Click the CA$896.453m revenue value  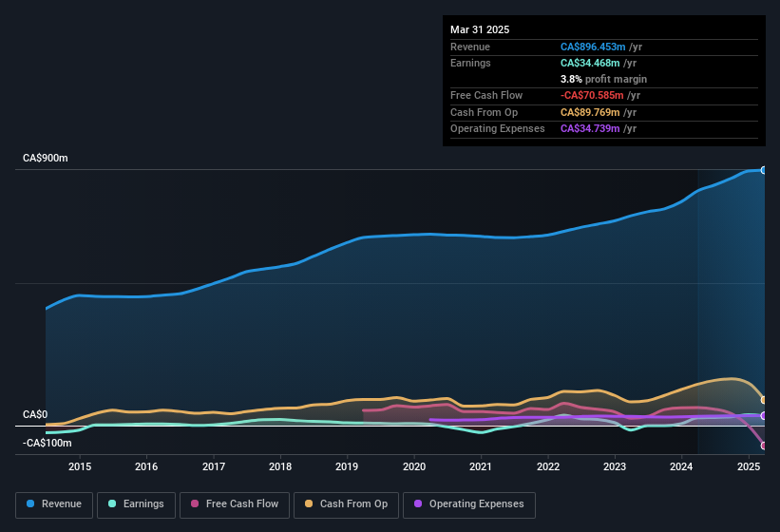click(593, 47)
